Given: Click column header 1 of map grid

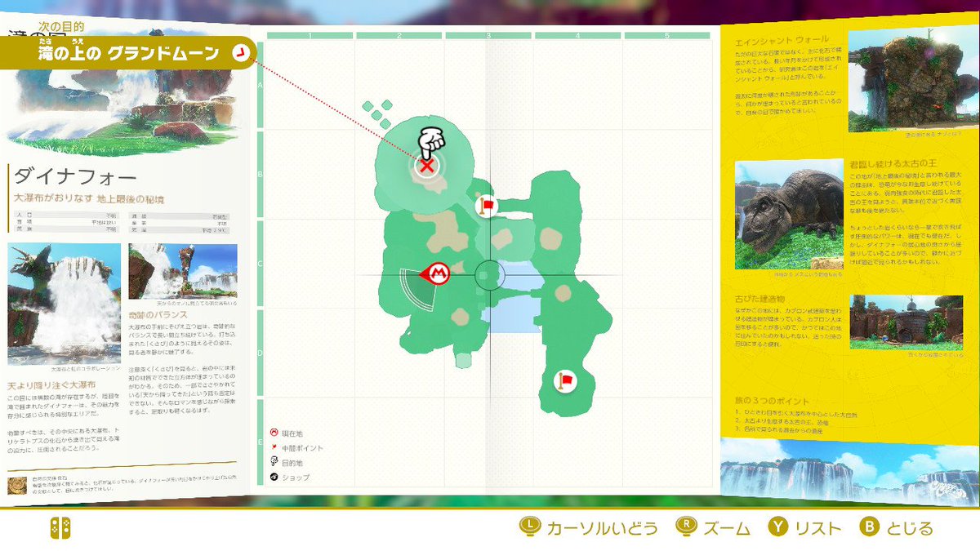Looking at the screenshot, I should coord(310,36).
